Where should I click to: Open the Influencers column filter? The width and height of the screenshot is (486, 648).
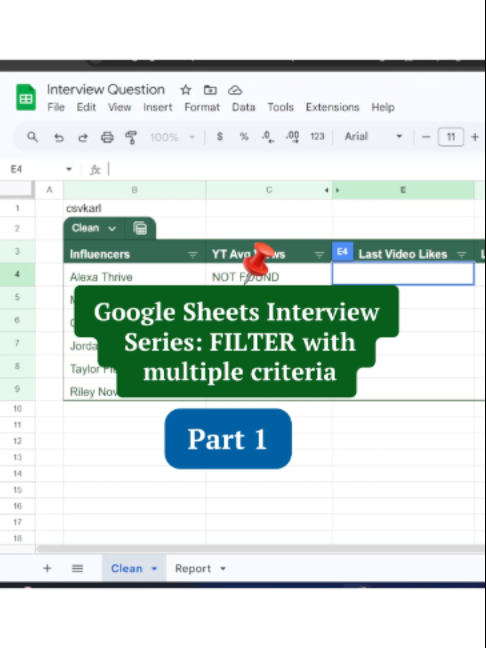pyautogui.click(x=193, y=255)
